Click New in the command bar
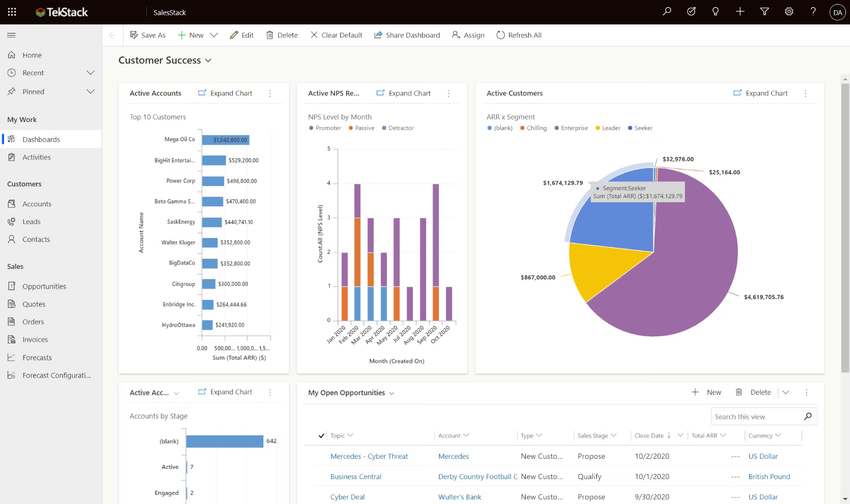 (x=191, y=35)
